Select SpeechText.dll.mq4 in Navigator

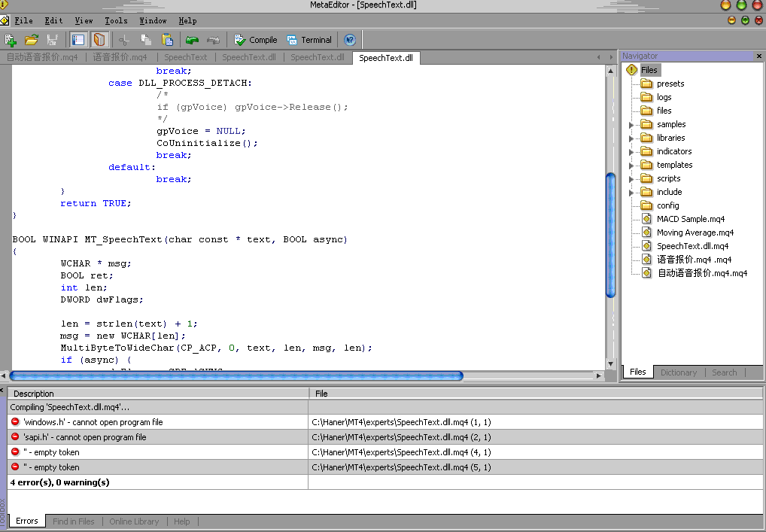pos(692,246)
